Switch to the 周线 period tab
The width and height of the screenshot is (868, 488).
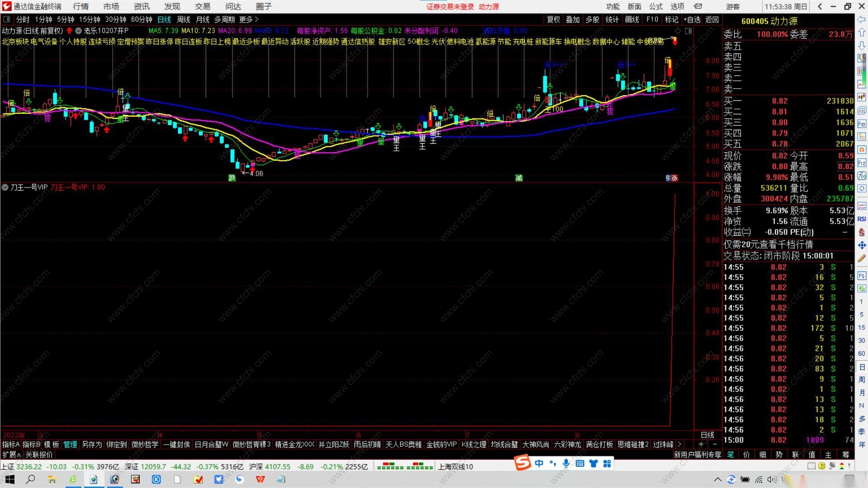tap(183, 19)
